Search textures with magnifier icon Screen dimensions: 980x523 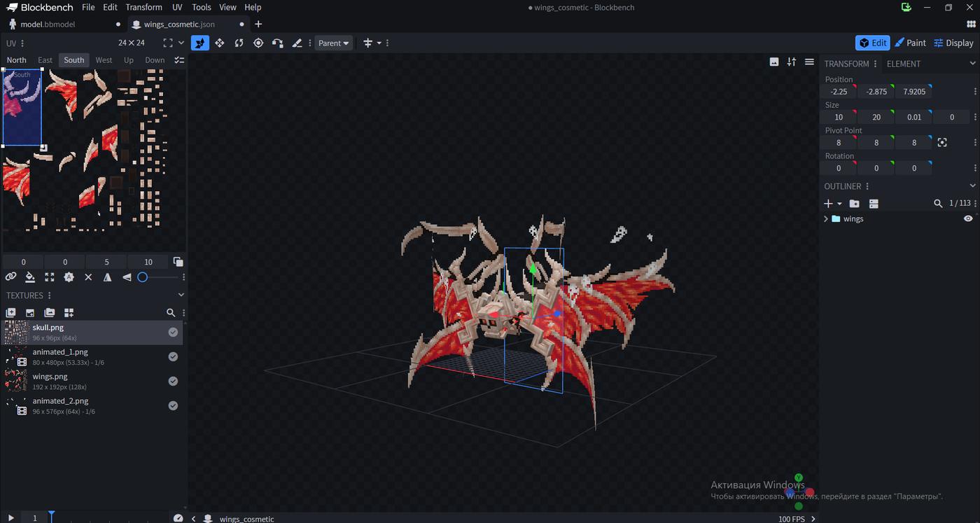(171, 313)
